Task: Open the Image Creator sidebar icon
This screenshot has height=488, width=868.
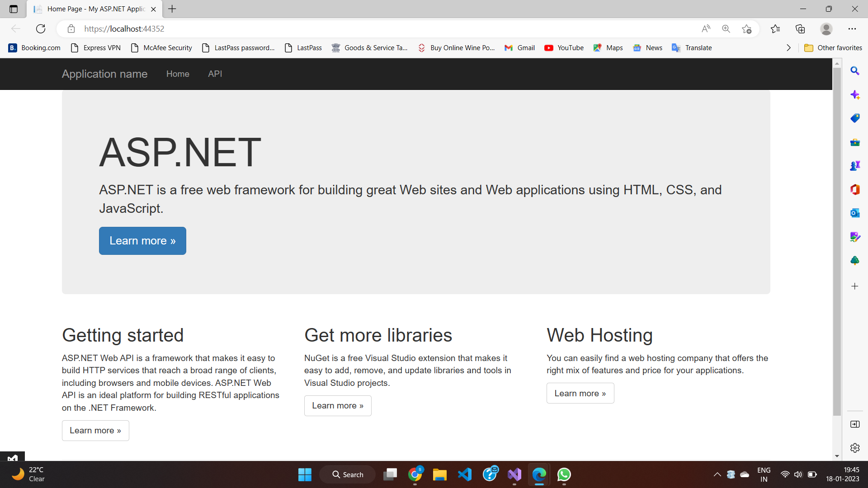Action: tap(855, 236)
